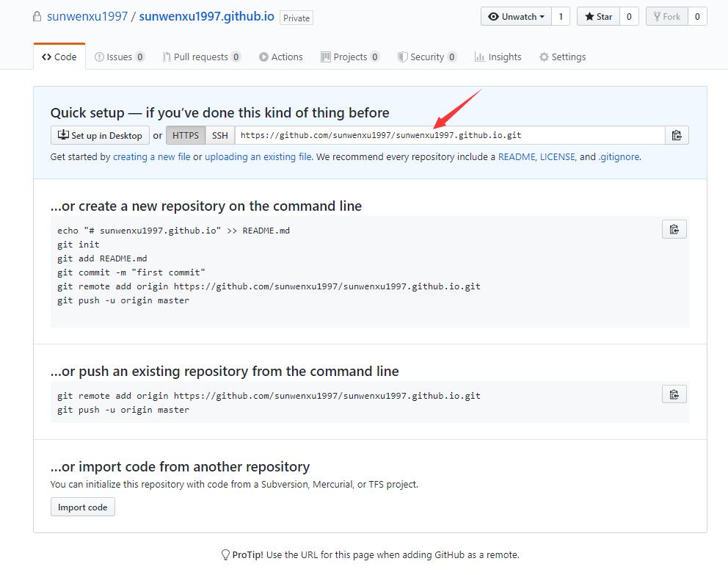This screenshot has height=575, width=728.
Task: Open the LICENSE recommendation link
Action: coord(557,157)
